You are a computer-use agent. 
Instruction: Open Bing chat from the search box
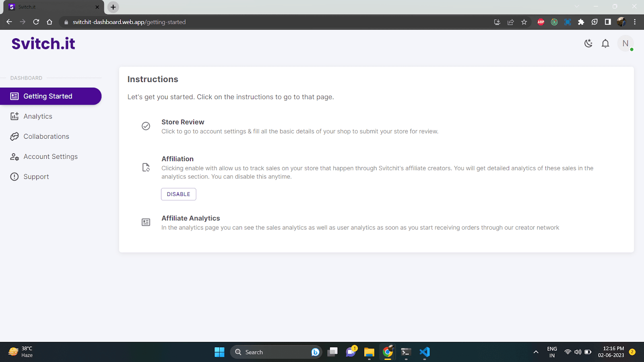315,352
